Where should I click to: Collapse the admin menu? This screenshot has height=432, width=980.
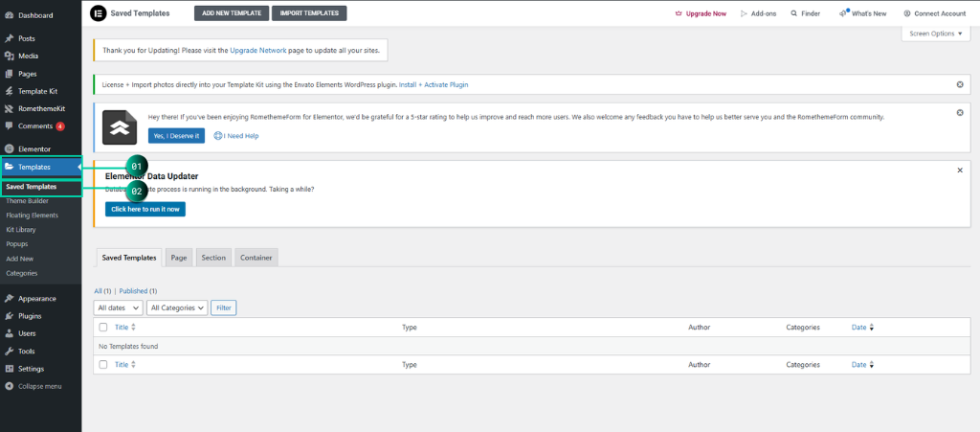[33, 386]
